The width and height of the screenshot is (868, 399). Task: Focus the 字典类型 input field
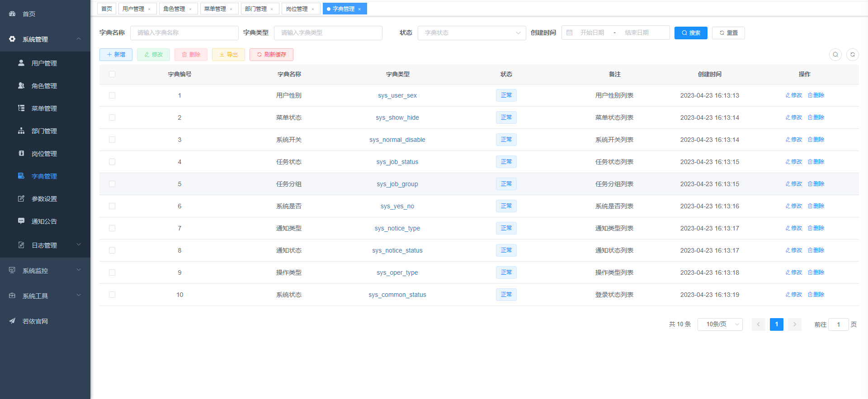click(x=328, y=33)
